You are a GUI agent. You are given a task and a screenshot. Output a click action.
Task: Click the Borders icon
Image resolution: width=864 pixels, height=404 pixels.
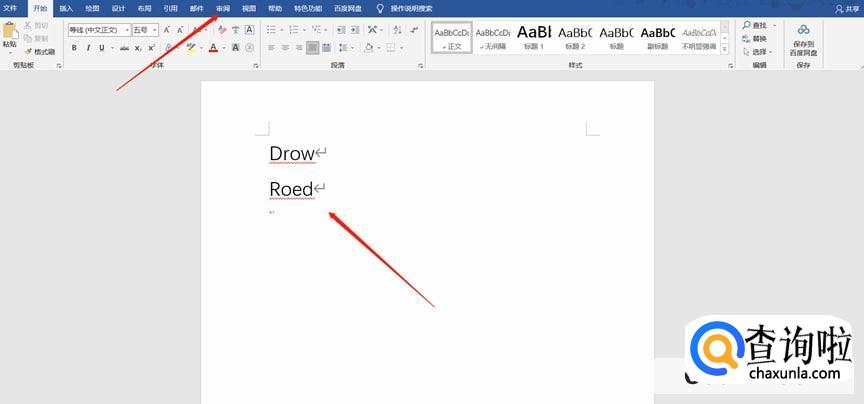(391, 48)
